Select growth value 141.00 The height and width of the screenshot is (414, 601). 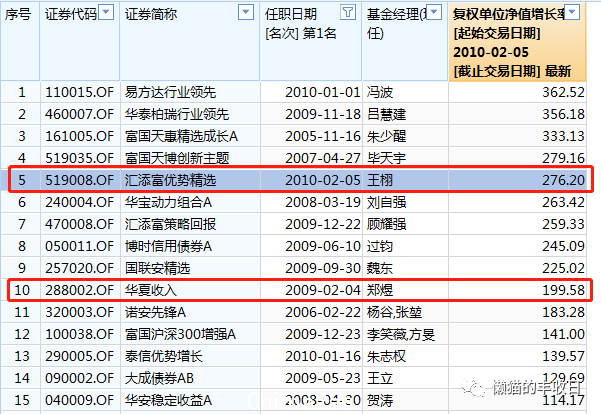tap(563, 334)
